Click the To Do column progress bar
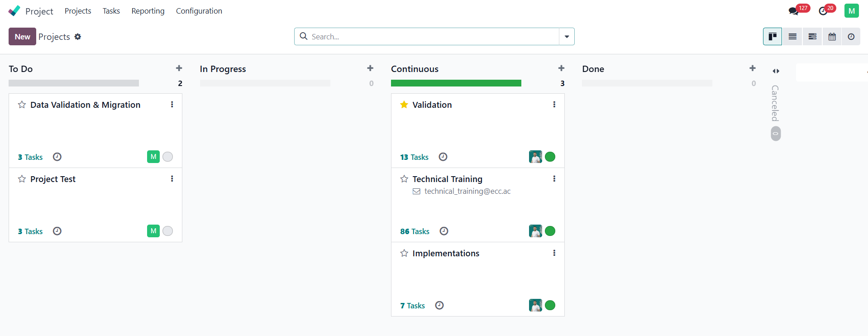868x336 pixels. point(74,83)
